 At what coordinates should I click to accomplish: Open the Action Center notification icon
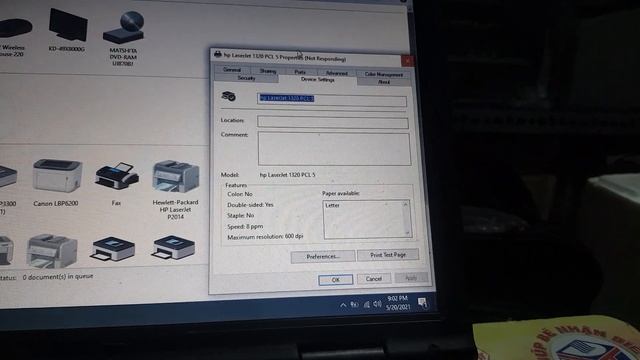(x=422, y=303)
